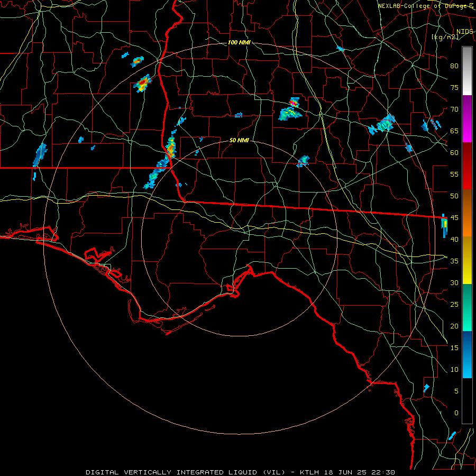Select the yellow segment of the color bar

click(467, 260)
